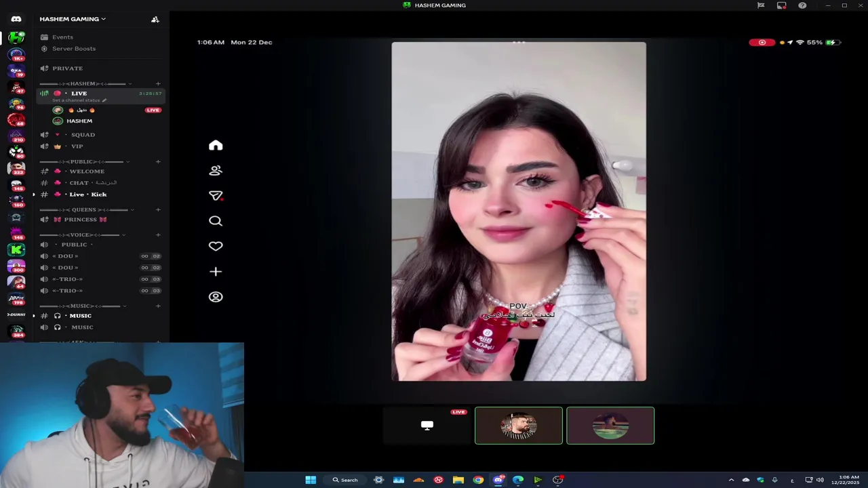Add a channel to MUSIC category
Viewport: 868px width, 488px height.
tap(158, 306)
